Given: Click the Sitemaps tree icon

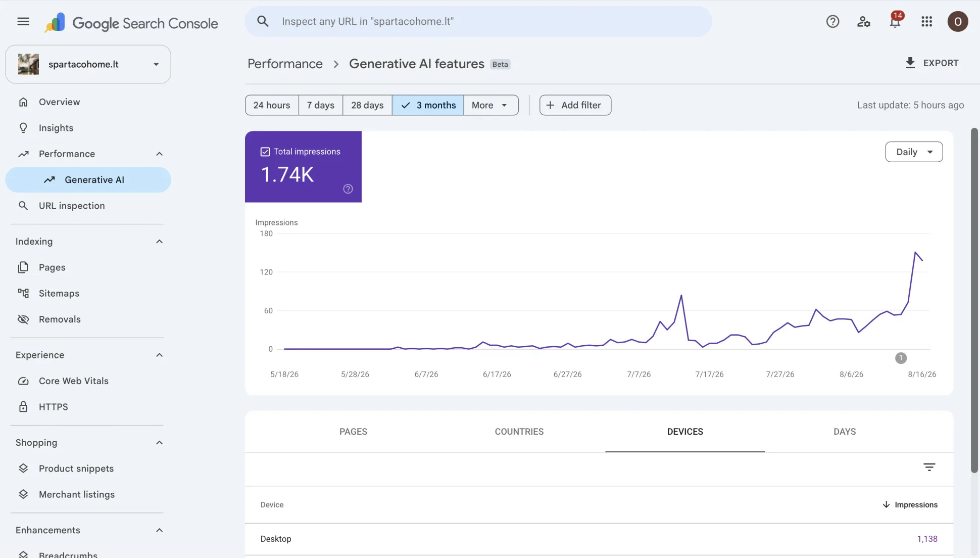Looking at the screenshot, I should (x=23, y=293).
